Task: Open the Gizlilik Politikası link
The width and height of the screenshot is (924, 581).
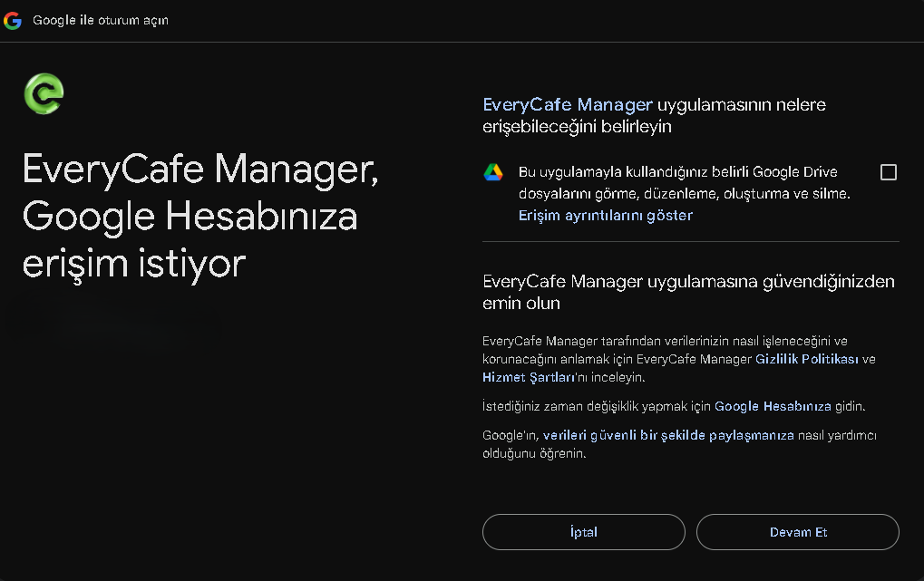Action: click(x=807, y=359)
